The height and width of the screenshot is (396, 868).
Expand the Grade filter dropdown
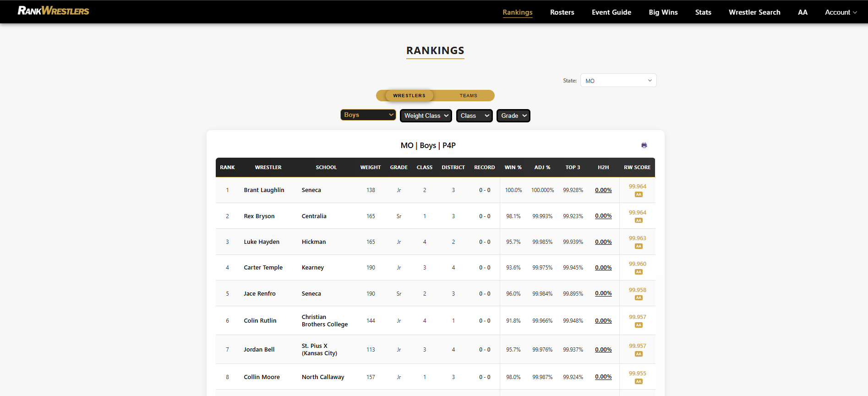513,116
